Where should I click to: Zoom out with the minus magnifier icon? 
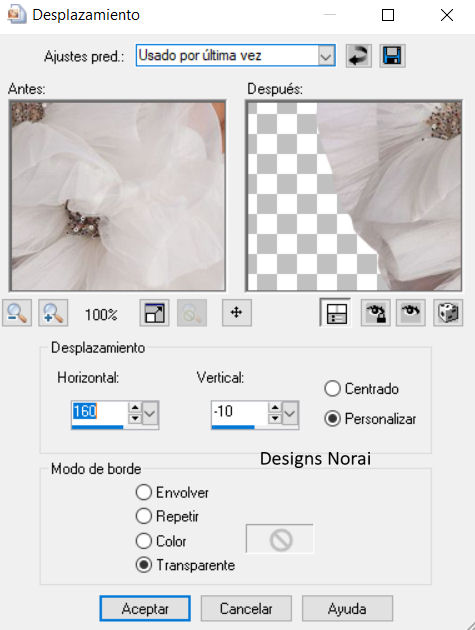point(17,313)
